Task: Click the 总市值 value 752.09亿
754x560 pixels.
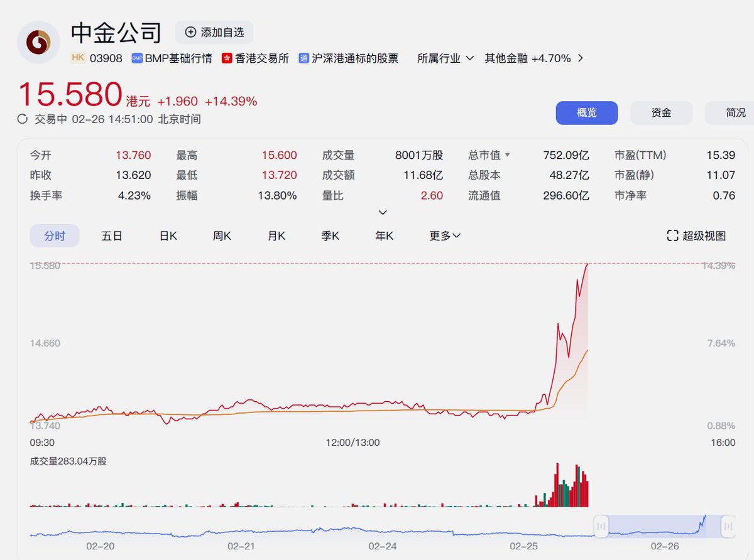Action: pos(566,155)
